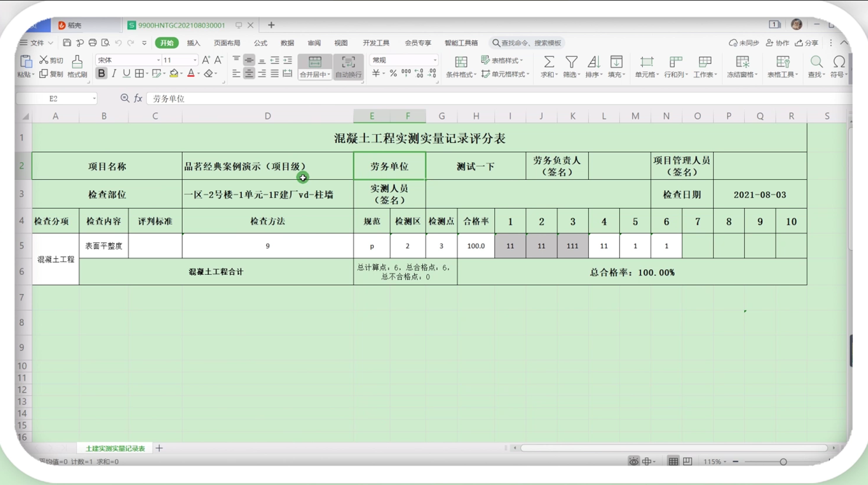The image size is (868, 485).
Task: Decrease font size with the smaller A icon
Action: (219, 60)
